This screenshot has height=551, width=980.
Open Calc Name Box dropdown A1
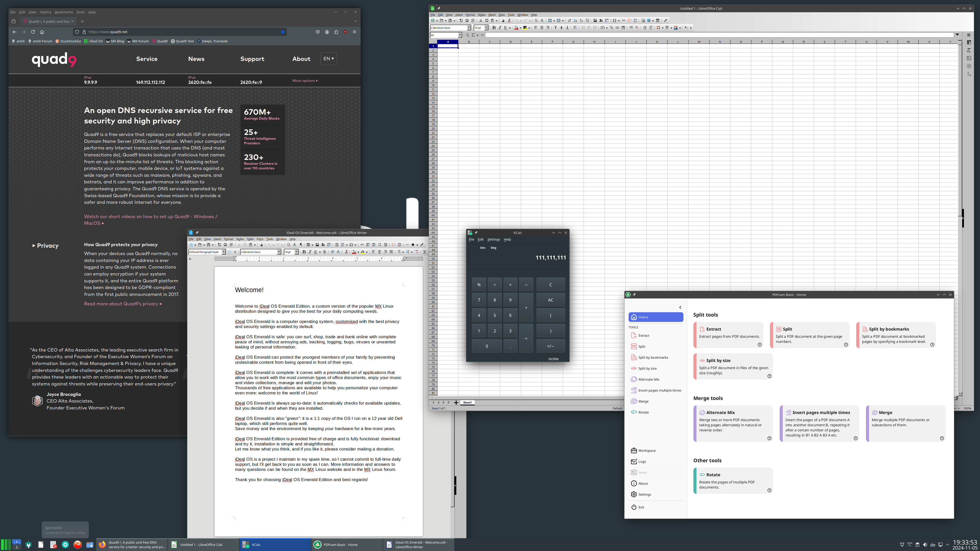click(x=460, y=35)
